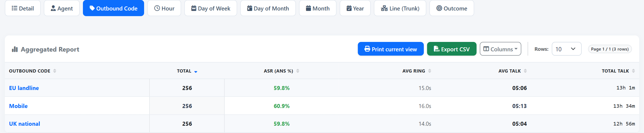Open the Mobile outbound code link
644x133 pixels.
(18, 106)
